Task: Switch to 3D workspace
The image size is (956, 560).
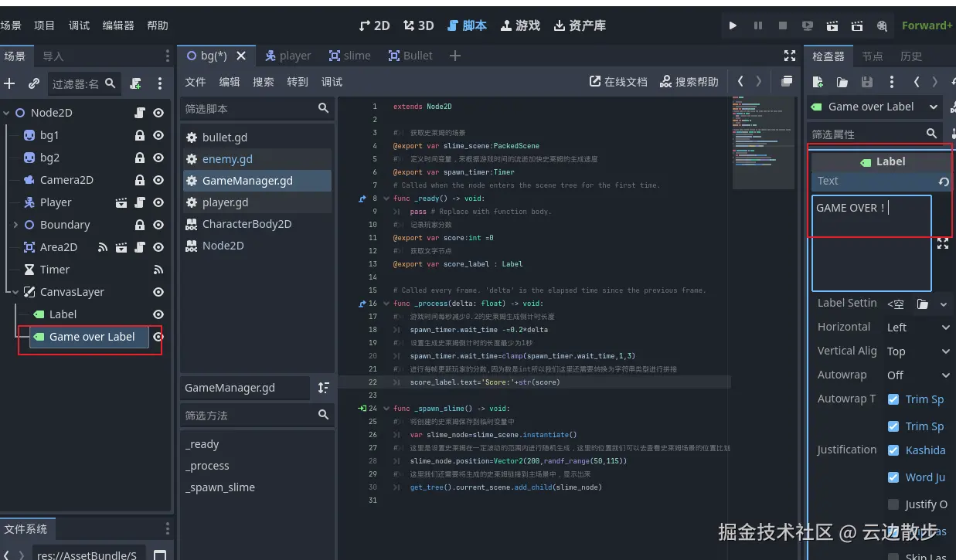Action: tap(418, 25)
